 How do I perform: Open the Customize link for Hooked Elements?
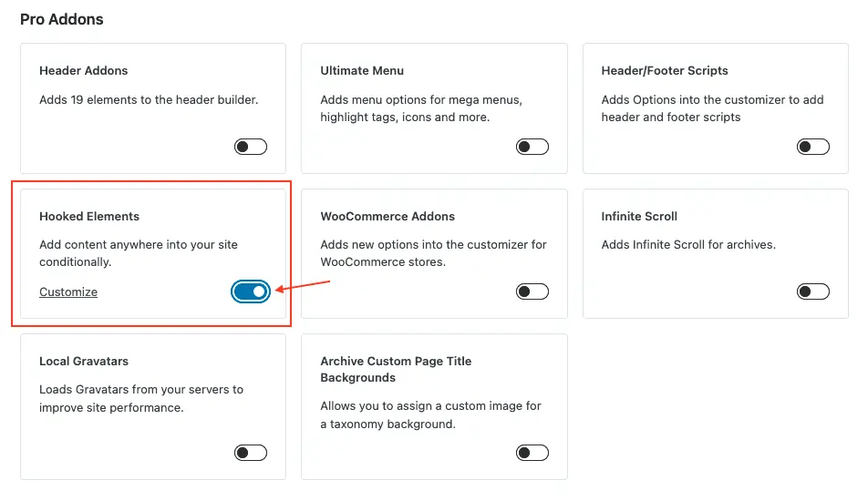pyautogui.click(x=68, y=292)
